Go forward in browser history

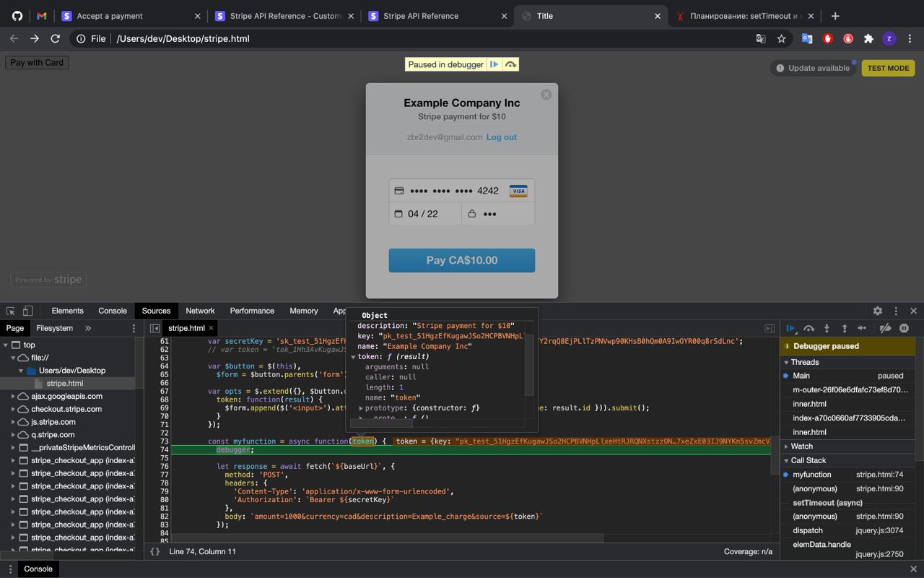(34, 38)
